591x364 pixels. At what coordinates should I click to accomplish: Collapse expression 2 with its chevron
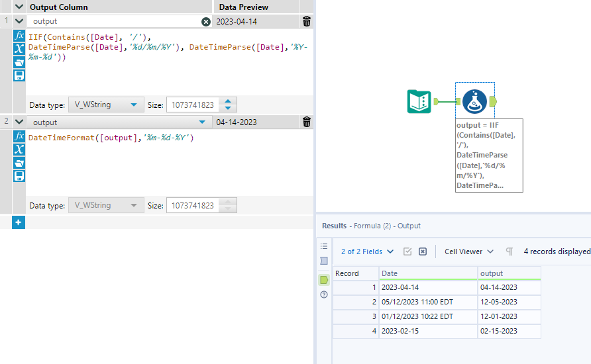[19, 122]
